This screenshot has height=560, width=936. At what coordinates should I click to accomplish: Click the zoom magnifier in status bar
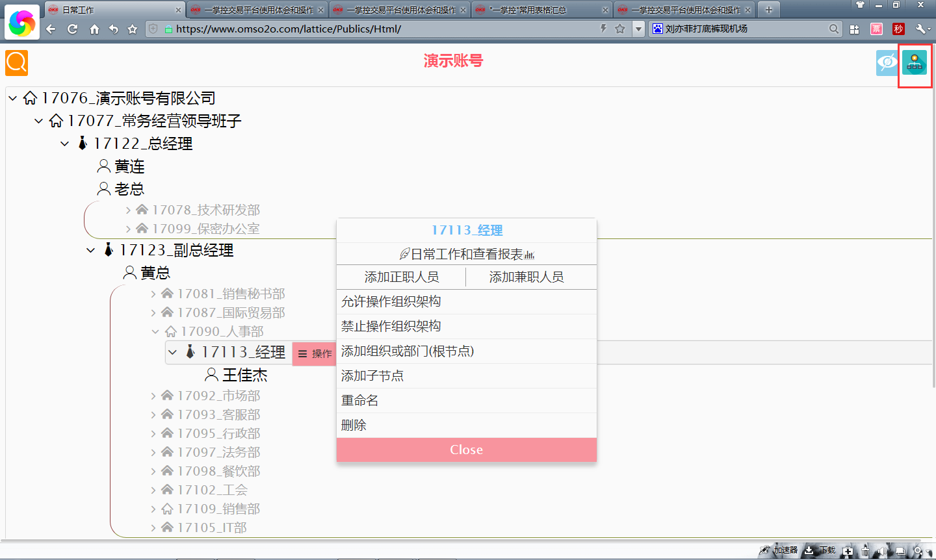pos(918,551)
